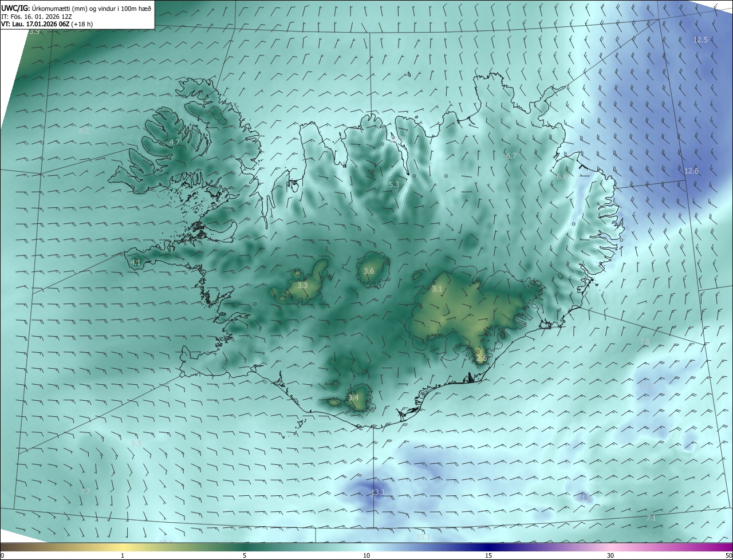
Task: Select the valid time line 'VT: Lau. 17.01.2026 06Z (+18 h)'
Action: (47, 24)
